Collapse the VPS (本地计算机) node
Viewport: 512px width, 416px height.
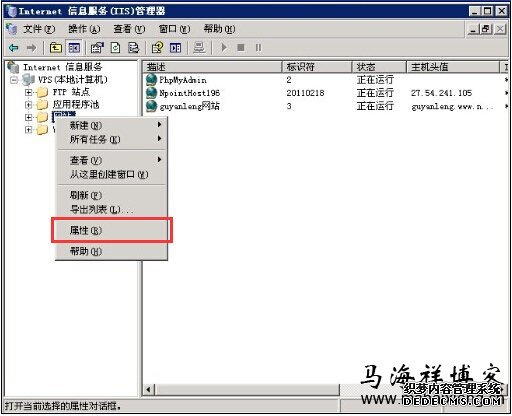14,80
